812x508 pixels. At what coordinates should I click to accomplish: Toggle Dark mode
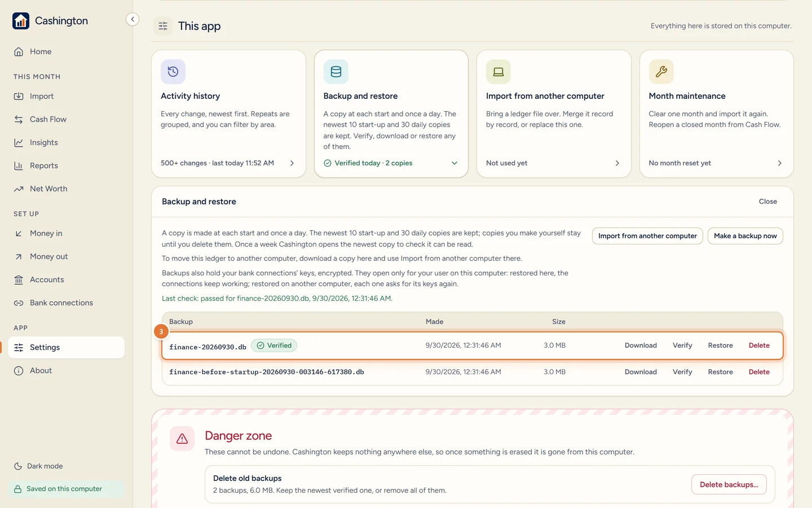point(38,466)
